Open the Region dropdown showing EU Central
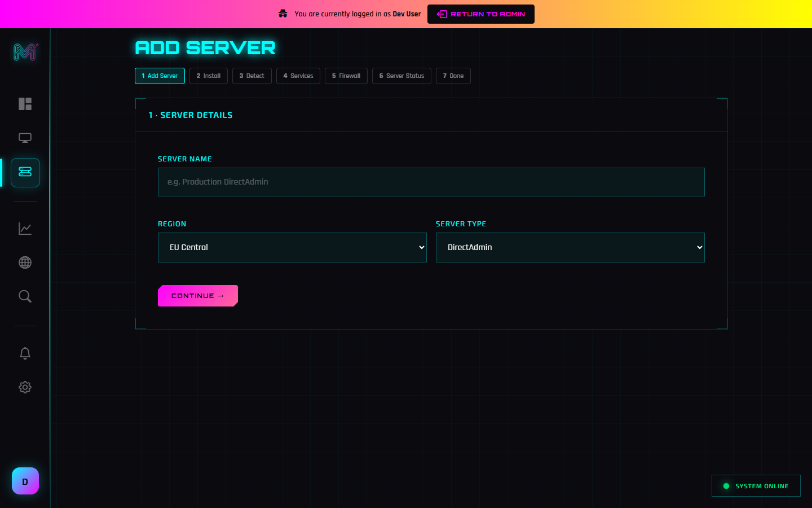The height and width of the screenshot is (508, 812). [x=292, y=247]
